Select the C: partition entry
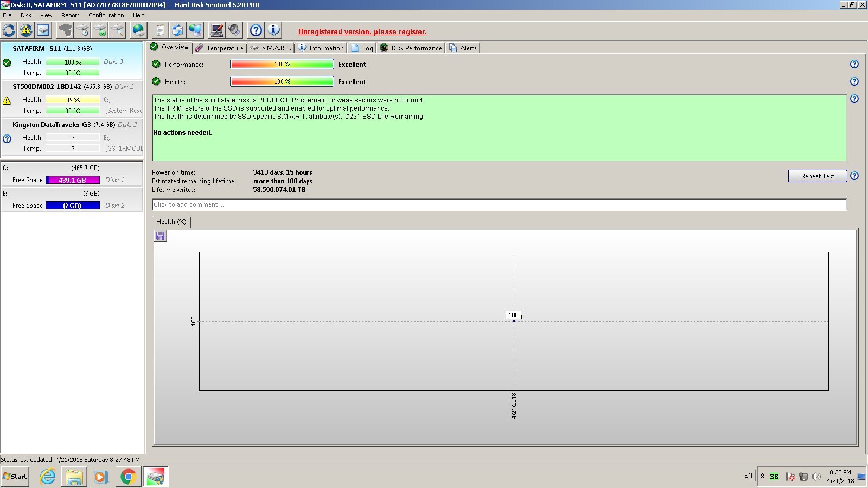The width and height of the screenshot is (868, 488). (x=72, y=174)
